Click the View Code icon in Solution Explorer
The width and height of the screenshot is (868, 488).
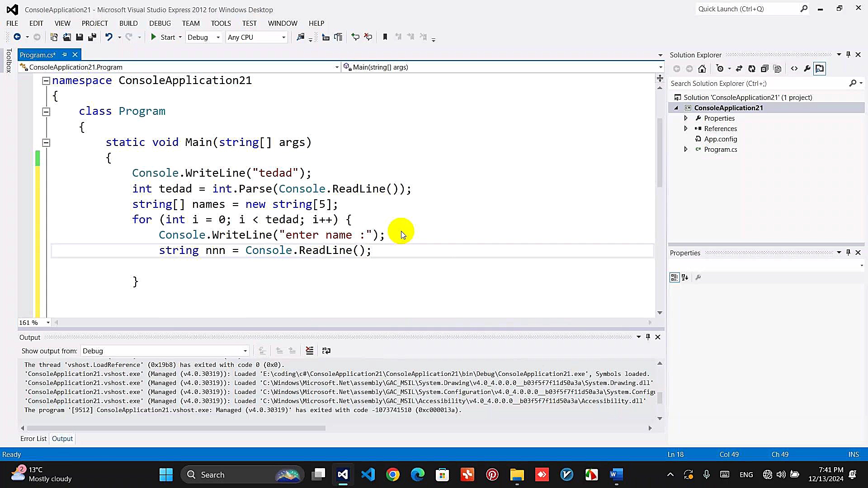coord(794,69)
